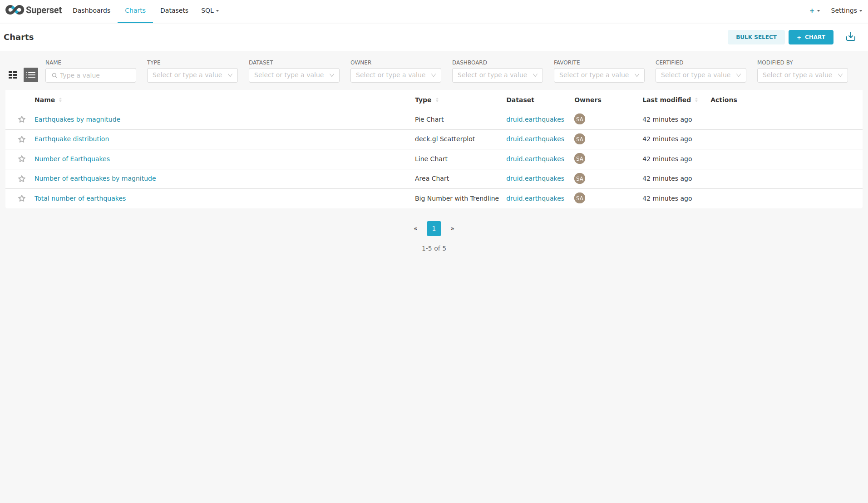The image size is (868, 503).
Task: Switch to list view layout
Action: point(31,75)
